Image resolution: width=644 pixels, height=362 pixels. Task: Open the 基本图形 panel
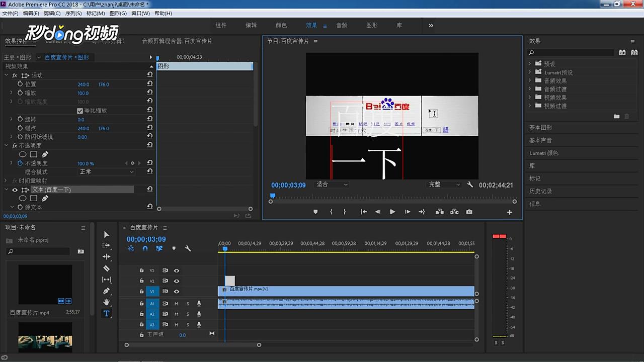point(541,128)
